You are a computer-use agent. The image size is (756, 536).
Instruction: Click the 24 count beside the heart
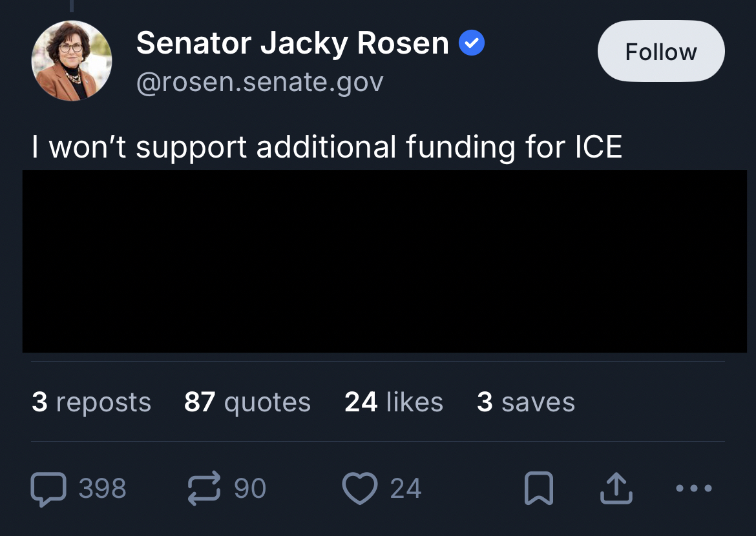[406, 489]
